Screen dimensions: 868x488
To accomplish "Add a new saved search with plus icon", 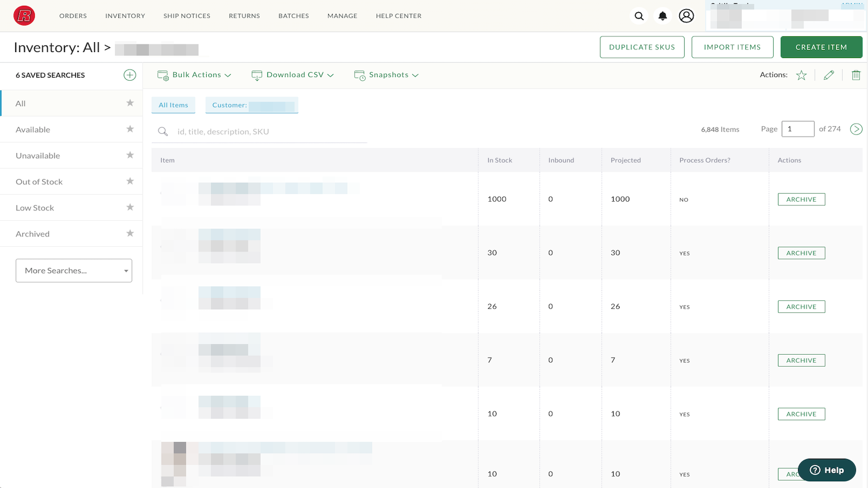I will click(130, 75).
